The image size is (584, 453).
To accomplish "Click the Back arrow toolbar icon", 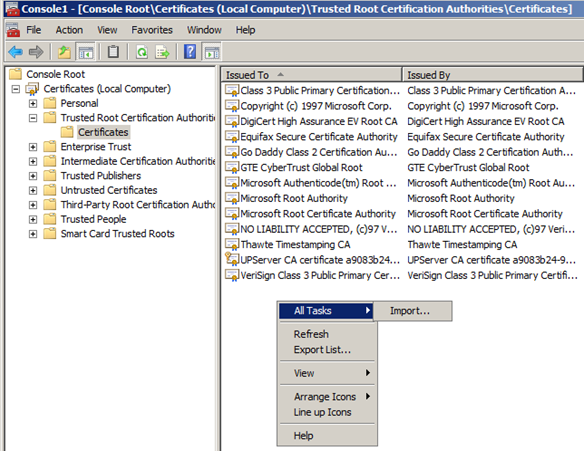I will pyautogui.click(x=16, y=52).
